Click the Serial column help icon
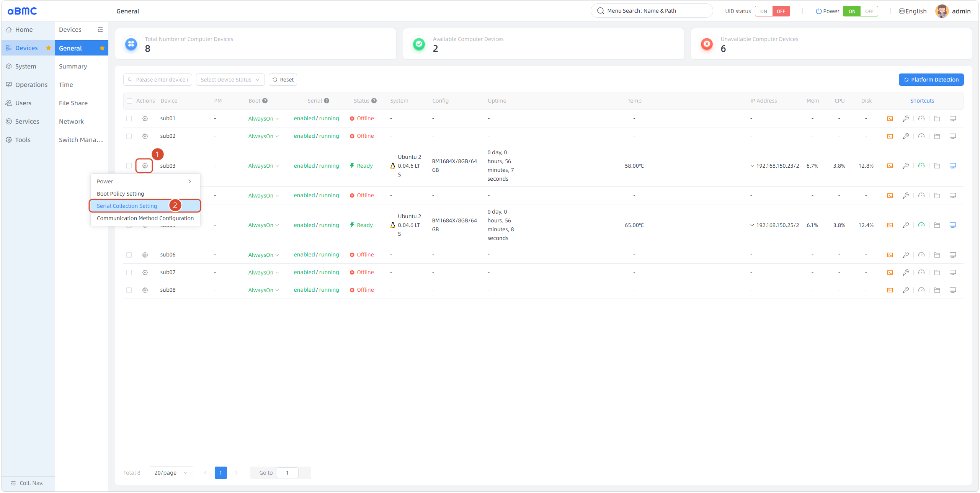Screen dimensions: 980x493 coord(327,101)
